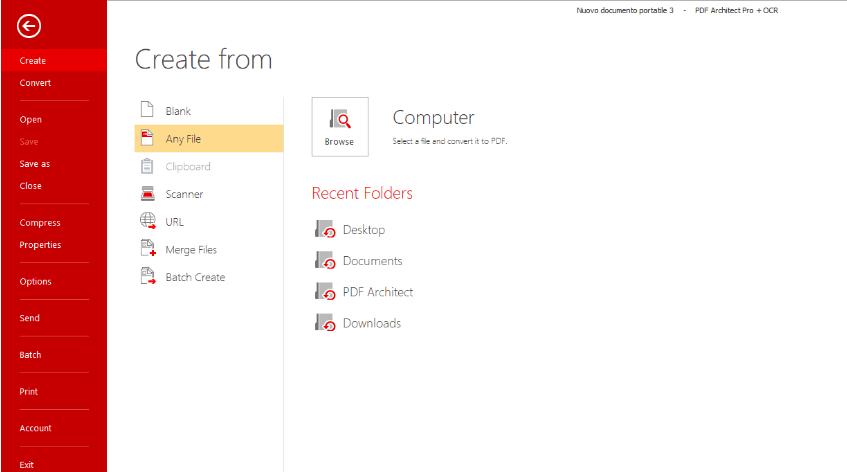Show document Properties

[40, 245]
